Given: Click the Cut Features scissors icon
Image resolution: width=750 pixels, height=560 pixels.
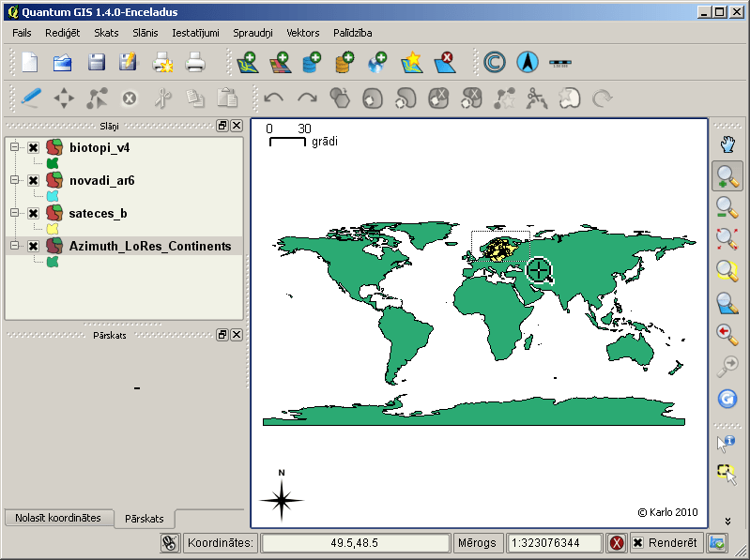Looking at the screenshot, I should point(162,98).
